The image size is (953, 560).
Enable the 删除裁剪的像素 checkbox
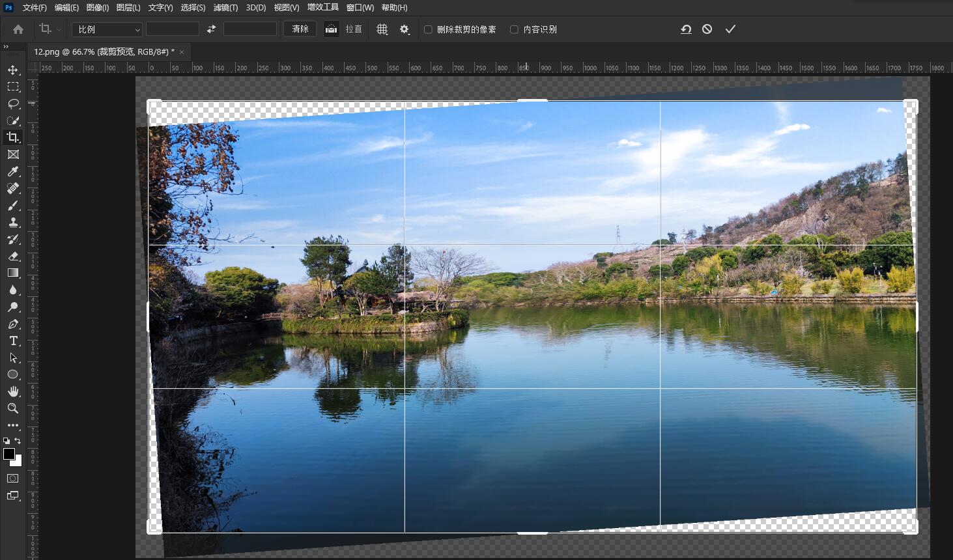pos(428,29)
